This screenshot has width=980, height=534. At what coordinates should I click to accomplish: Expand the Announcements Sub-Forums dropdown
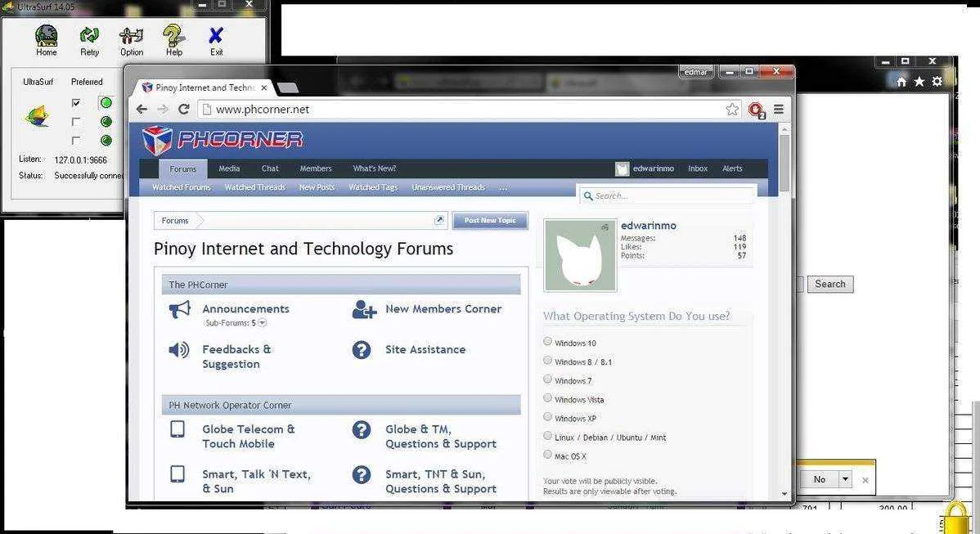(x=263, y=323)
